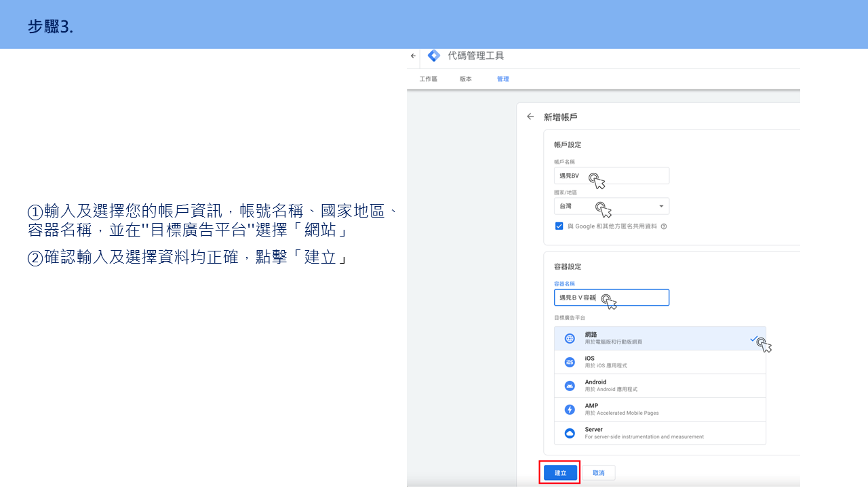
Task: Click the back arrow beside the Tag Manager logo
Action: (413, 56)
